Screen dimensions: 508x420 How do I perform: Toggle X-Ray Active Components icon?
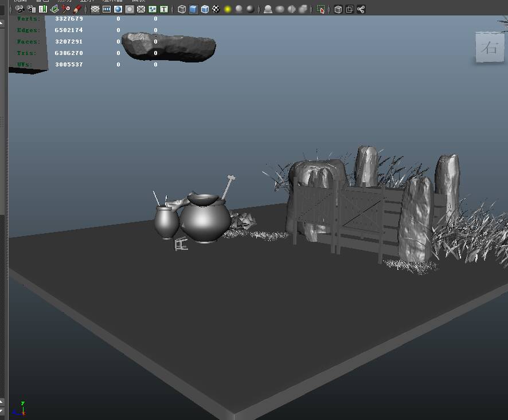[x=350, y=9]
